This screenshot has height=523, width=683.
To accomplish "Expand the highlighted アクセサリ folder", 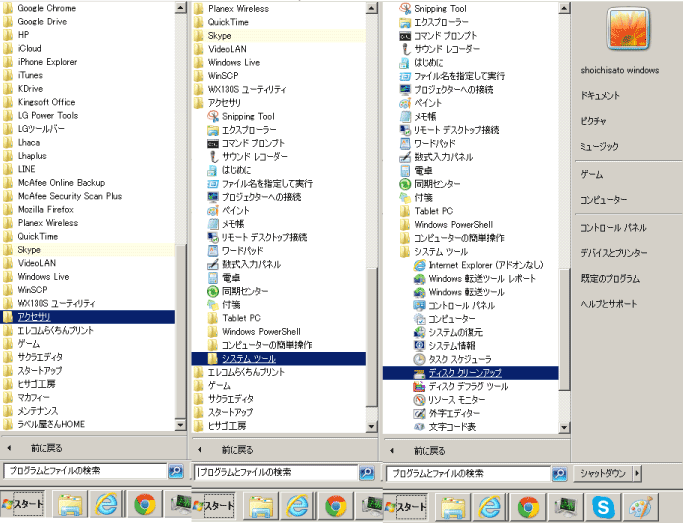I will pos(87,317).
